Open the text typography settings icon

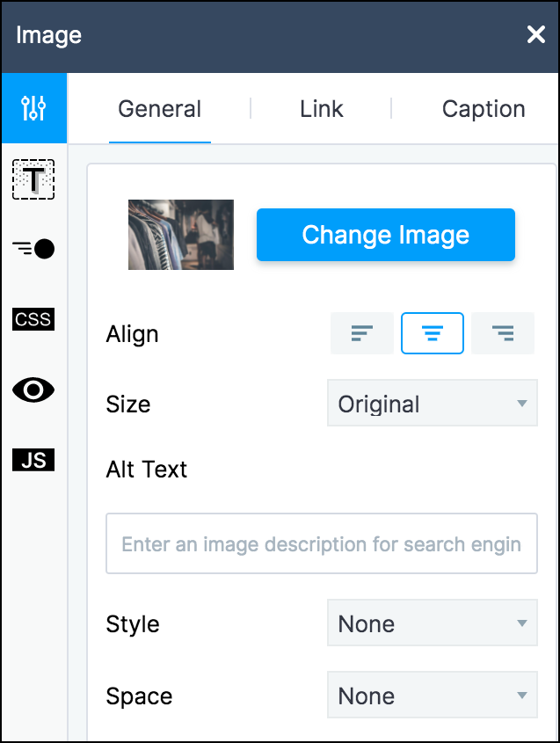point(33,179)
